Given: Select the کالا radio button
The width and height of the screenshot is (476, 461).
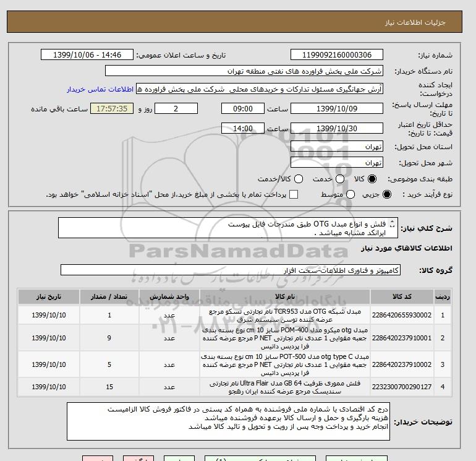Looking at the screenshot, I should point(372,179).
